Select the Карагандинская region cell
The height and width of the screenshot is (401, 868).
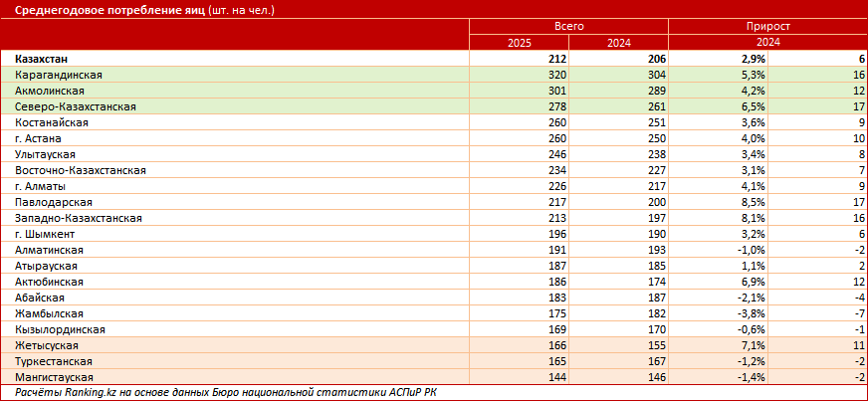pos(235,75)
